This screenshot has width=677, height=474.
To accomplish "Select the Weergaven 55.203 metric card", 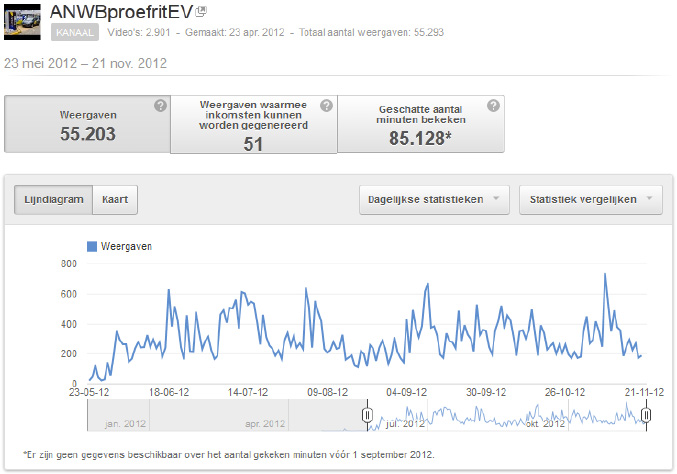I will (87, 124).
